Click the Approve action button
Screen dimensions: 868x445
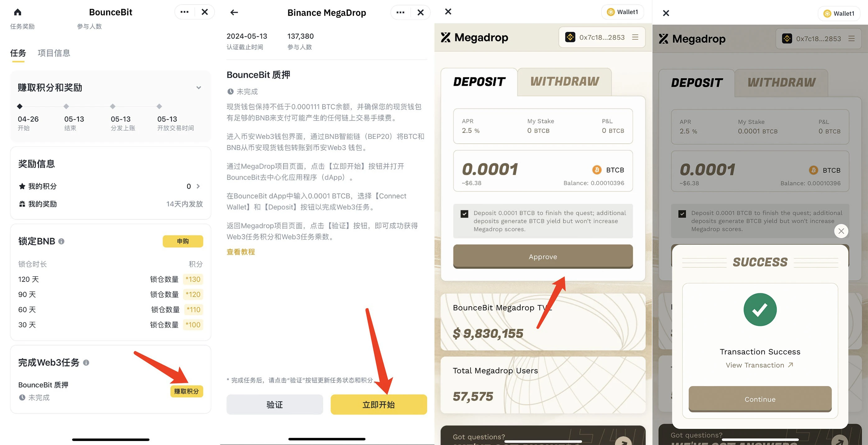tap(543, 257)
